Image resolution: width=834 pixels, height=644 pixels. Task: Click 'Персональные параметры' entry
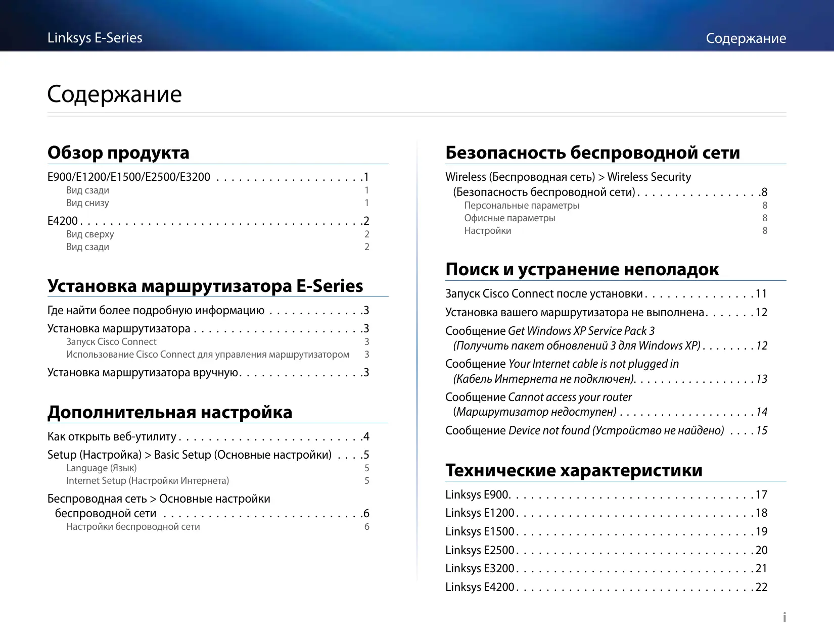[521, 206]
